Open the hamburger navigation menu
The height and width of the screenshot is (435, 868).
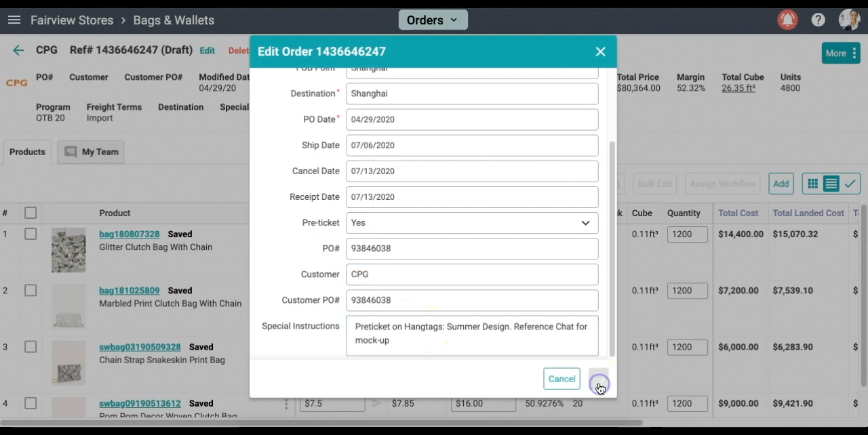14,20
